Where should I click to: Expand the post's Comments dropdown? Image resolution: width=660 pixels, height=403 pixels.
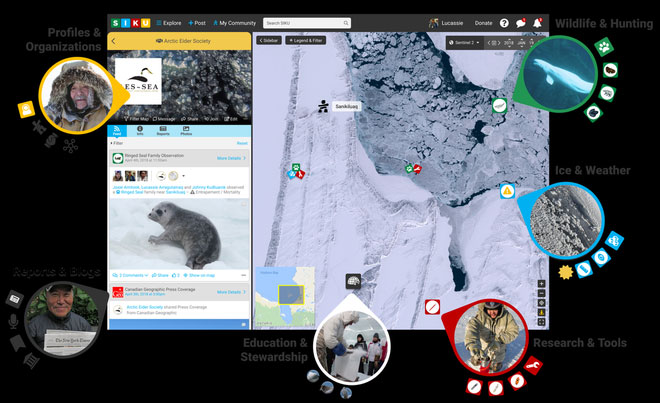(x=130, y=275)
